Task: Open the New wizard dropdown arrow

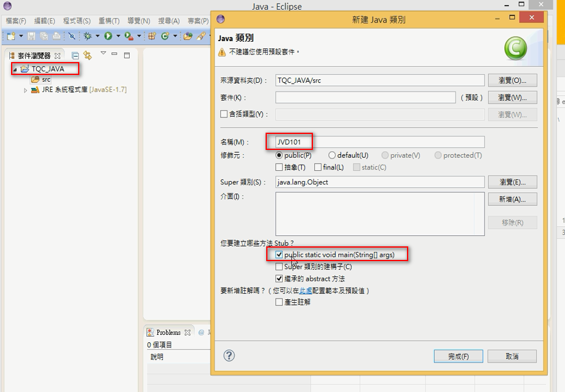Action: pos(21,36)
